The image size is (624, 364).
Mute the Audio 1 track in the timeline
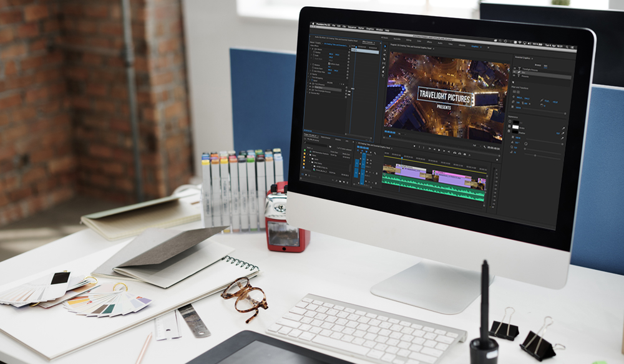[x=366, y=173]
